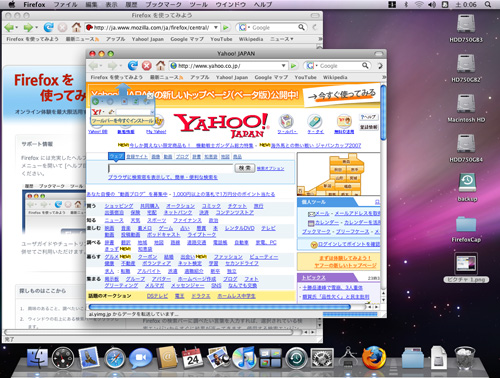Screen dimensions: 500x378
Task: Click the Yahoo page horizontal scrollbar
Action: 220,307
